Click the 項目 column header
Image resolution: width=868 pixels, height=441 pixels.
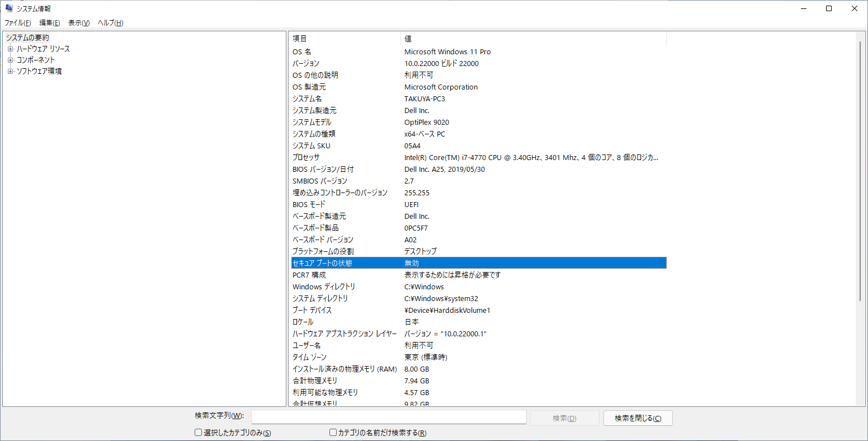[345, 39]
